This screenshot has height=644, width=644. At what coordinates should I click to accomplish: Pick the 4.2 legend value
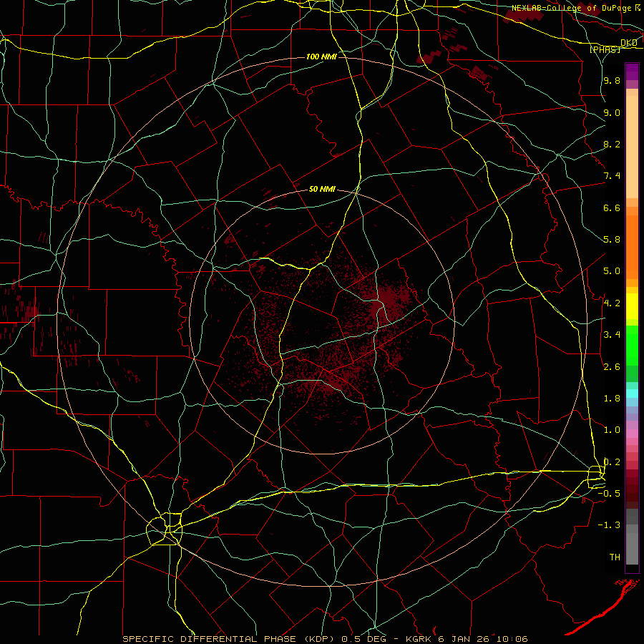tap(612, 303)
